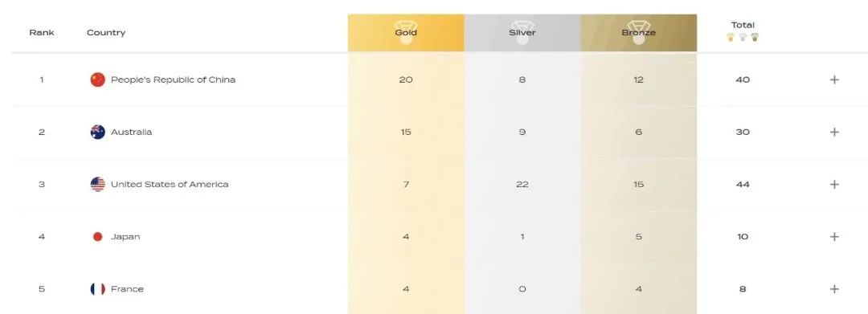The width and height of the screenshot is (868, 314).
Task: Click the United States flag icon
Action: [x=97, y=184]
